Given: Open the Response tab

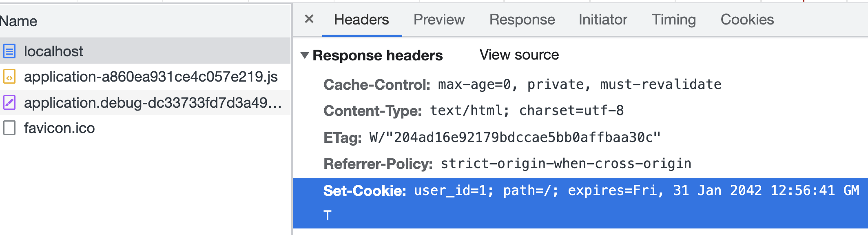Looking at the screenshot, I should point(522,20).
